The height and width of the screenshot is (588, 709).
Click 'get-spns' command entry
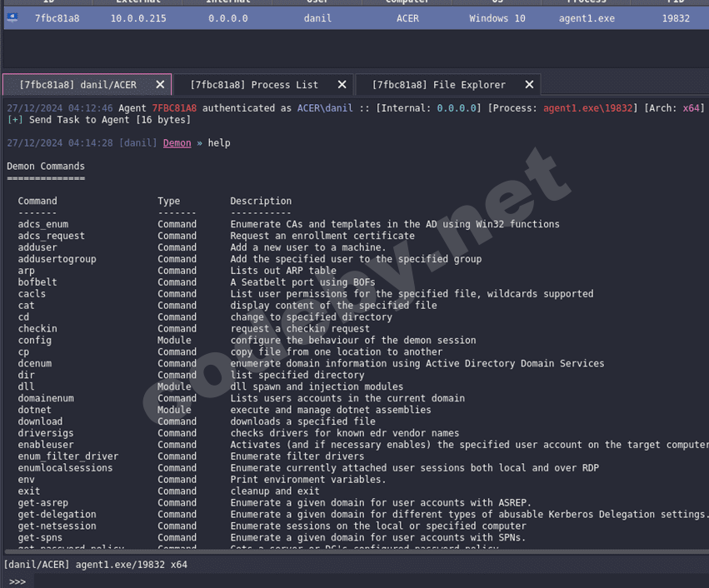pos(40,538)
